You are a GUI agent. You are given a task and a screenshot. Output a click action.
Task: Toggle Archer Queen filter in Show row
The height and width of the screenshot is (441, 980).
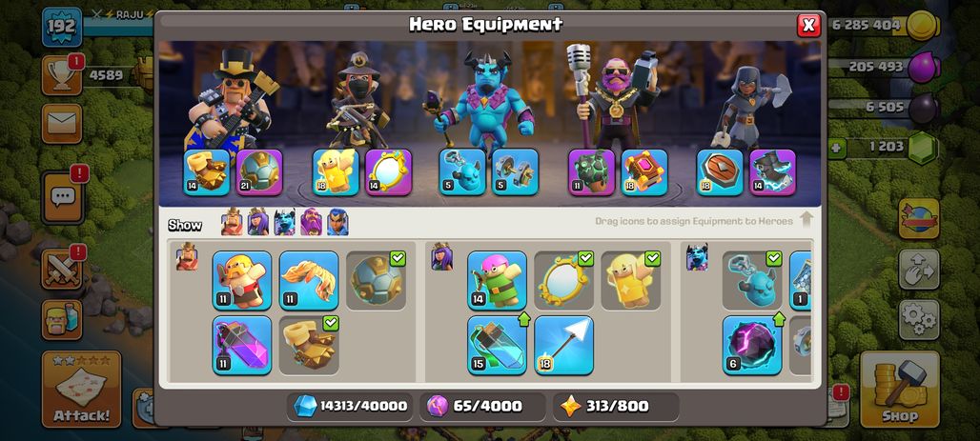point(258,222)
